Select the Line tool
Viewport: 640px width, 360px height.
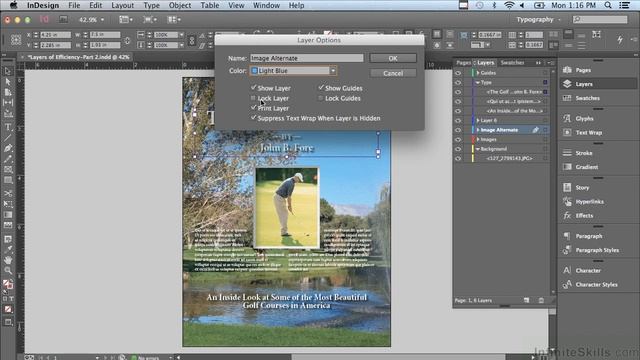pos(8,138)
